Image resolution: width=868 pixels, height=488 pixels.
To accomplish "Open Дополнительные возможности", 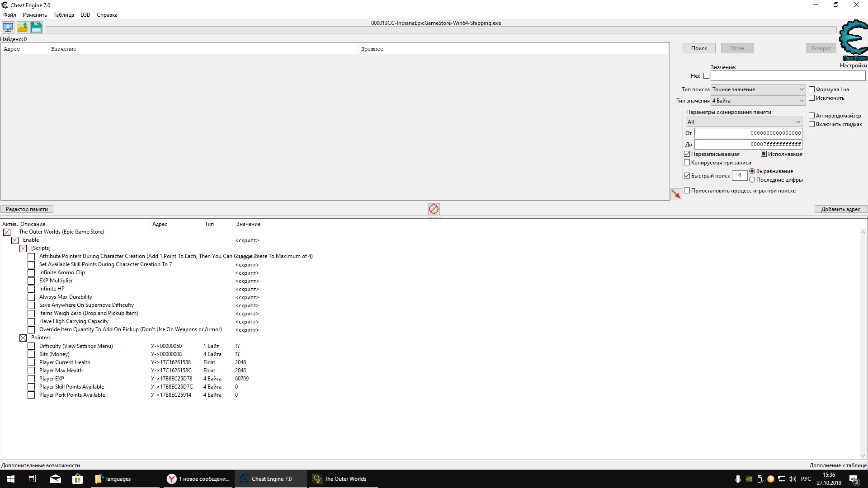I will click(x=41, y=465).
